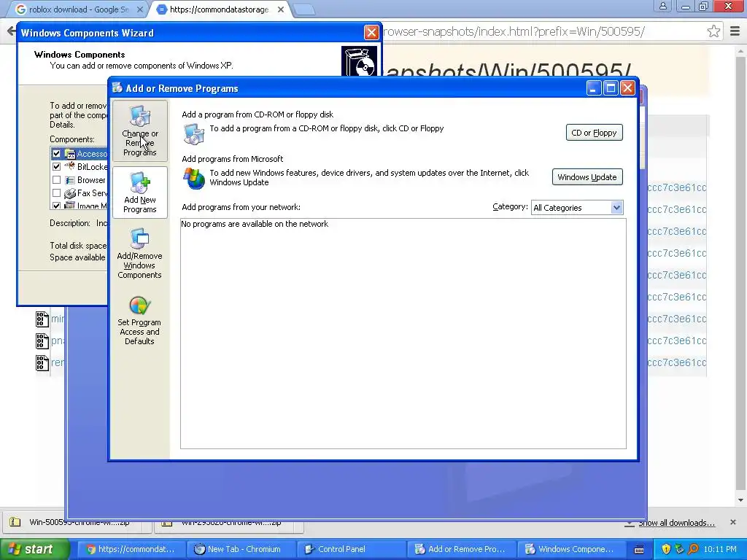Click the Windows Update globe icon
The width and height of the screenshot is (747, 560).
coord(194,179)
